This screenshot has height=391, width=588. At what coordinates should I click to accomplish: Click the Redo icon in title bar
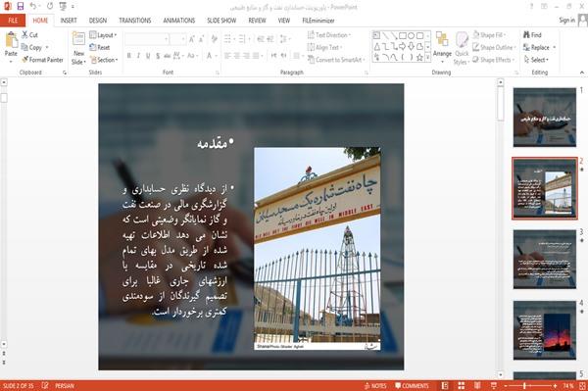click(x=50, y=6)
